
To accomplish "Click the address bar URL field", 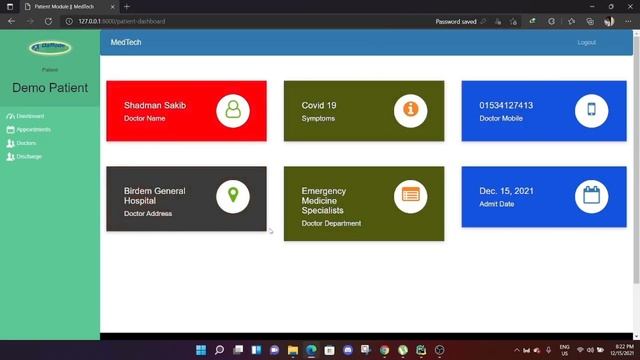I will coord(245,21).
